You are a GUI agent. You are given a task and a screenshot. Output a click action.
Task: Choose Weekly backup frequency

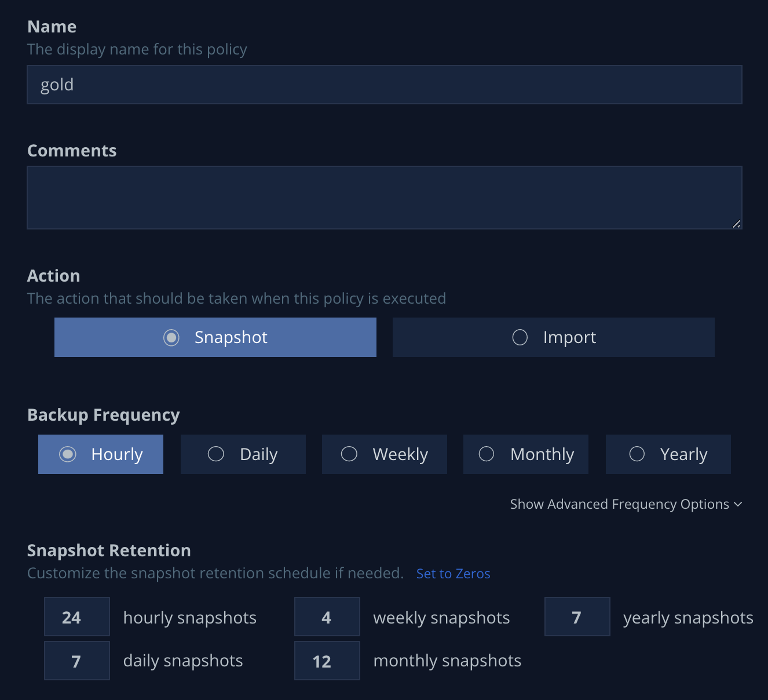click(x=385, y=454)
